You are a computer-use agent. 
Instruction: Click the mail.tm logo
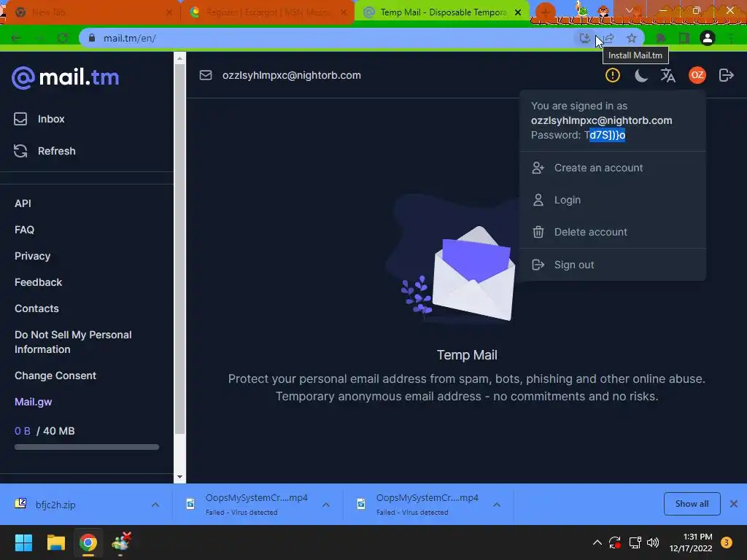pyautogui.click(x=65, y=77)
